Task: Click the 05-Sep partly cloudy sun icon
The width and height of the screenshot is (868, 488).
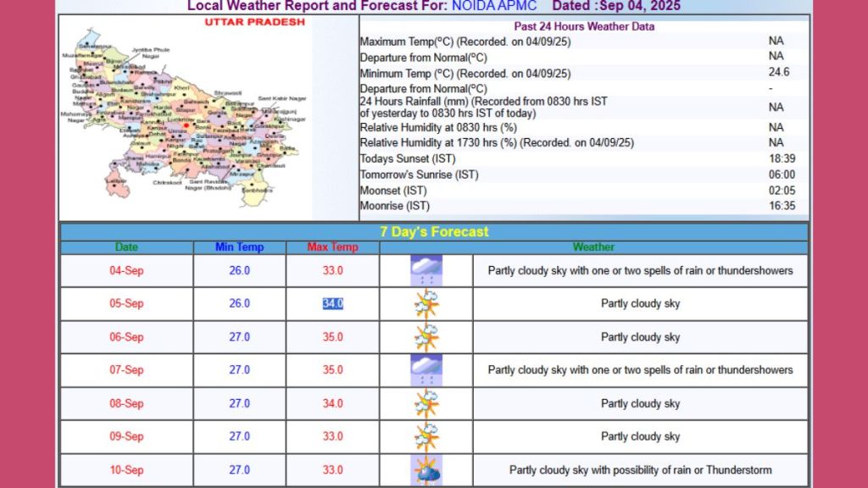Action: point(426,304)
